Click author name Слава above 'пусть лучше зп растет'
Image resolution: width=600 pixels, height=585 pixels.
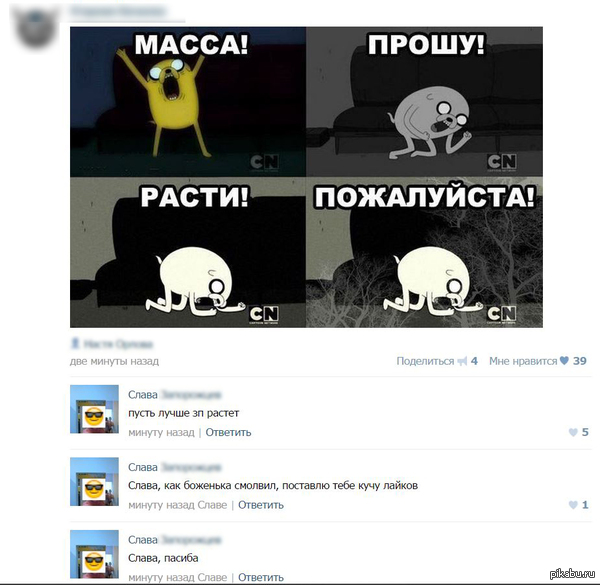point(143,394)
